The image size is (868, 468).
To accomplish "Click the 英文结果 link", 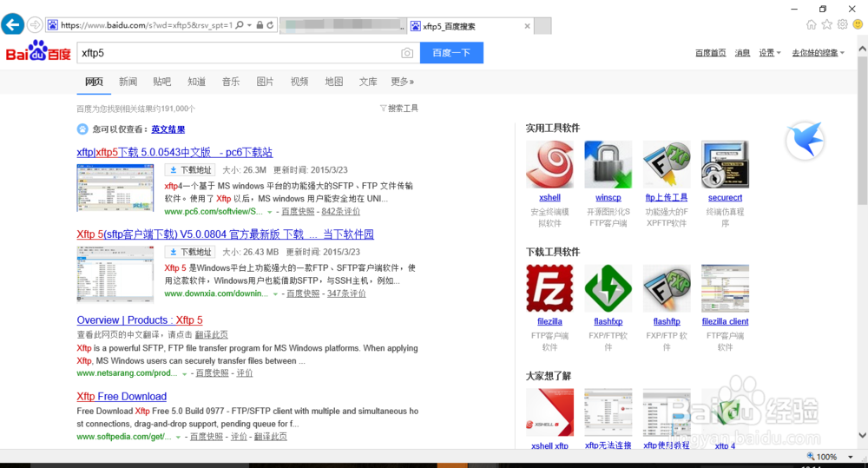I will (168, 129).
